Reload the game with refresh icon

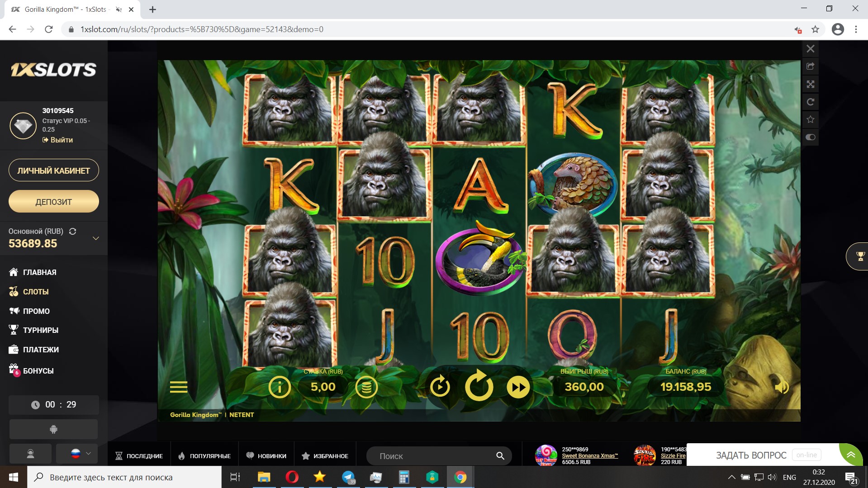[811, 102]
